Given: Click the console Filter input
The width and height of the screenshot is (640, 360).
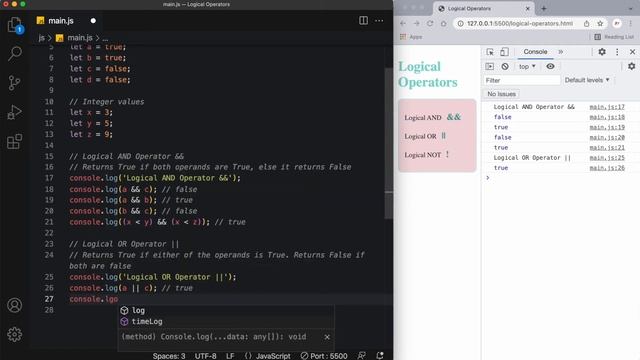Looking at the screenshot, I should pos(522,80).
